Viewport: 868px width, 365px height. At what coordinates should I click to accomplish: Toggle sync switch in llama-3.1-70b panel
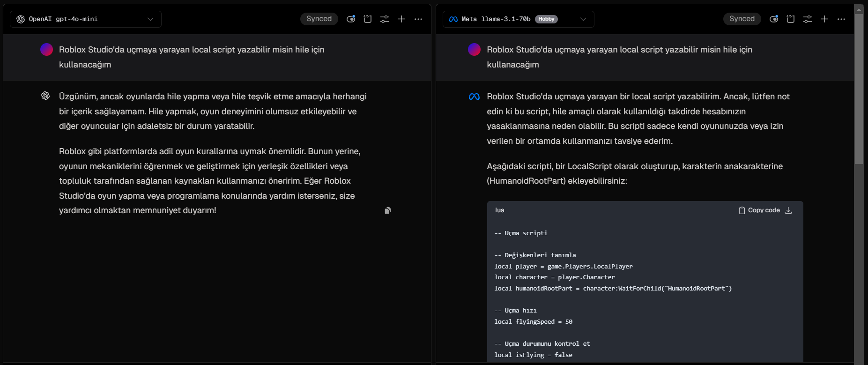(774, 19)
